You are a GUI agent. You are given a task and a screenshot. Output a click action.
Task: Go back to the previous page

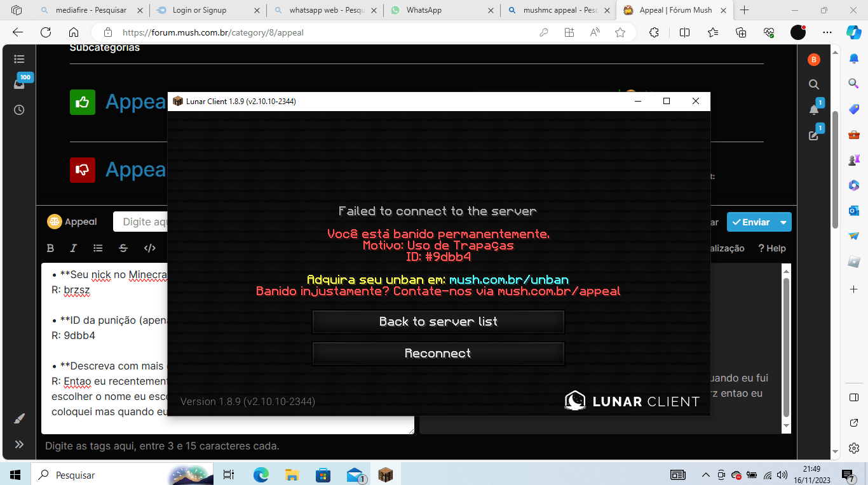[x=18, y=32]
